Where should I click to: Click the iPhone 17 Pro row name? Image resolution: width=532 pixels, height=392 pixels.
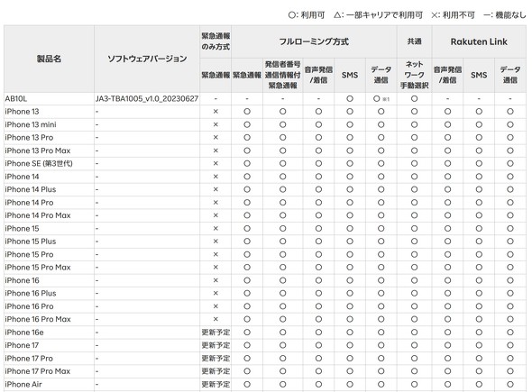tap(29, 358)
